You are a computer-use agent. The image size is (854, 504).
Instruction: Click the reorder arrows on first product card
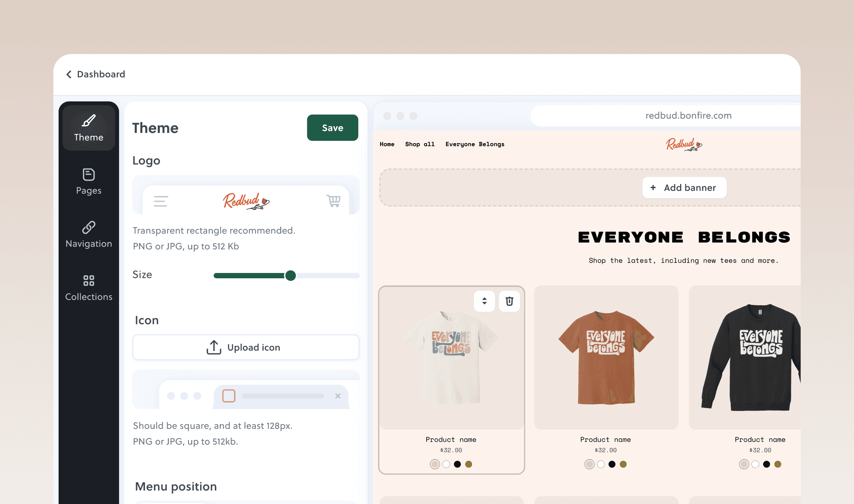point(484,301)
